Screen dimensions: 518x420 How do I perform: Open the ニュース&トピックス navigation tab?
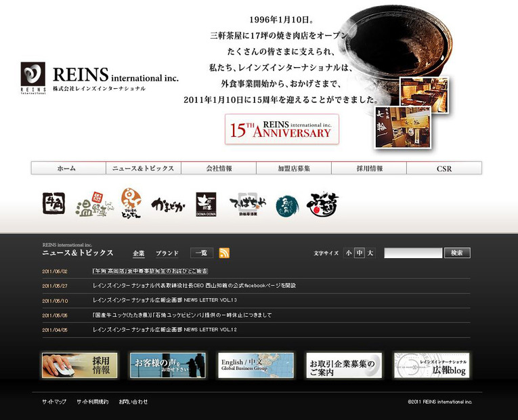(x=144, y=168)
